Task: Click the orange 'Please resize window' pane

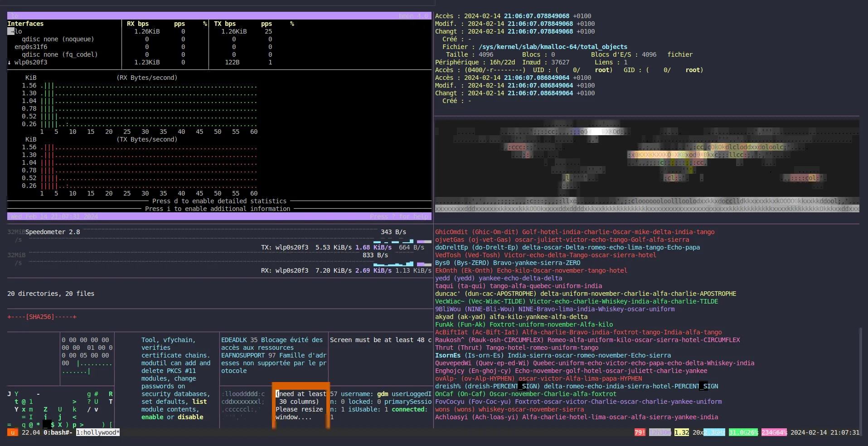Action: click(x=301, y=406)
